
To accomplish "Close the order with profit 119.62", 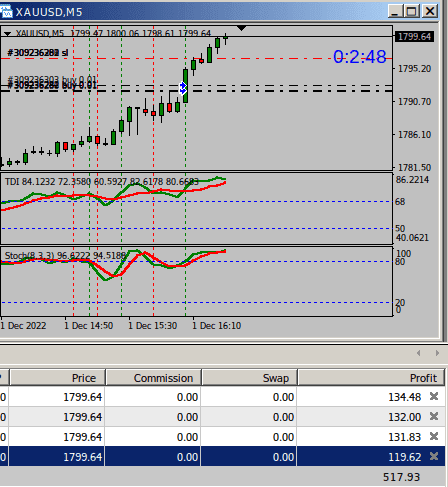I will 434,456.
